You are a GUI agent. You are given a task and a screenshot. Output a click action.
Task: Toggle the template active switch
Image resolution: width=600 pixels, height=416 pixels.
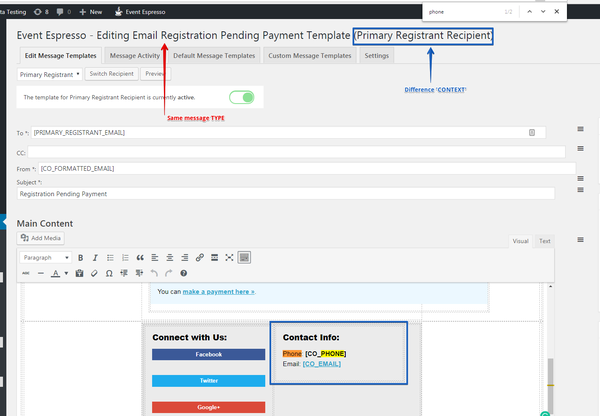click(241, 97)
